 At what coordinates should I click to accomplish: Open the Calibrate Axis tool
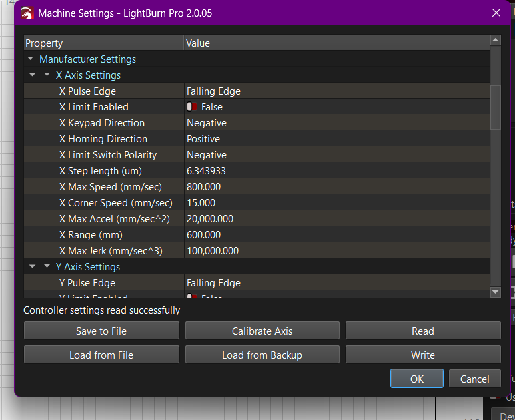click(x=262, y=331)
